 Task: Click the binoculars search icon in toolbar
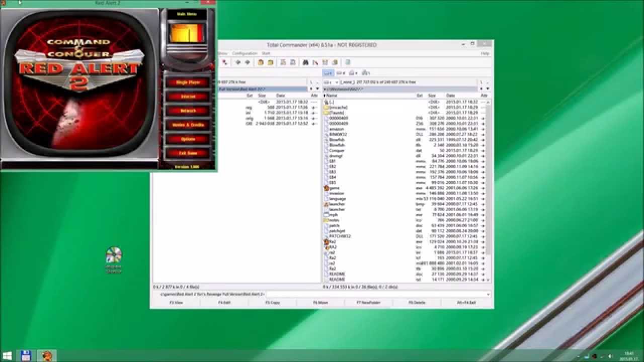click(305, 62)
